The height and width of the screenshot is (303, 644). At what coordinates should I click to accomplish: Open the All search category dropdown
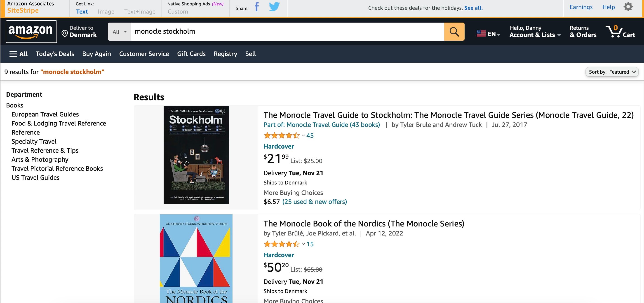tap(119, 31)
